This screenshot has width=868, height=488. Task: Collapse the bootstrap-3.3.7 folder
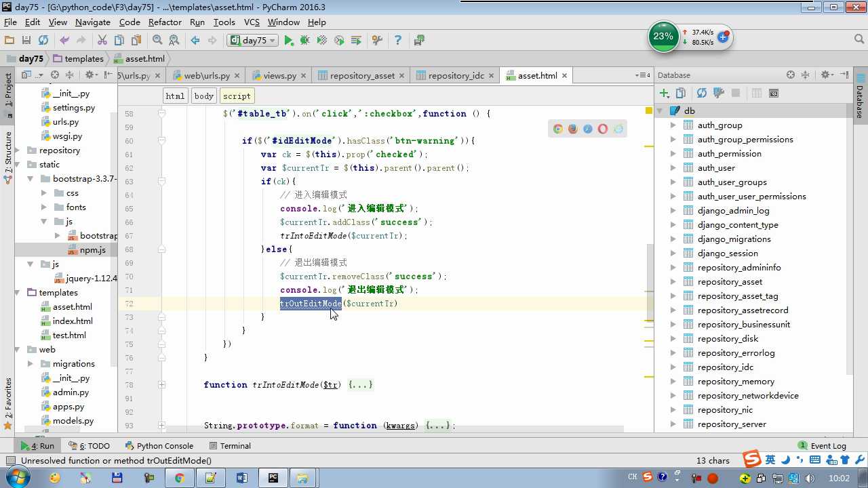[31, 179]
